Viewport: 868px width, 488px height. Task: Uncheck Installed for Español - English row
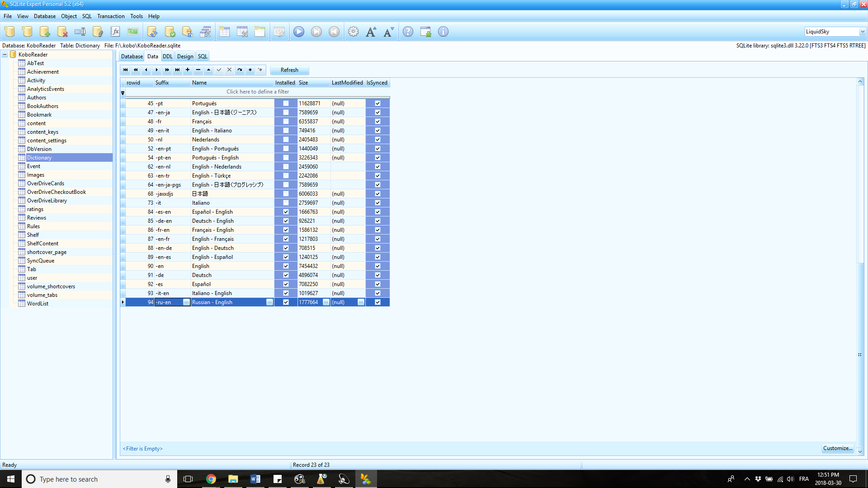(x=286, y=212)
